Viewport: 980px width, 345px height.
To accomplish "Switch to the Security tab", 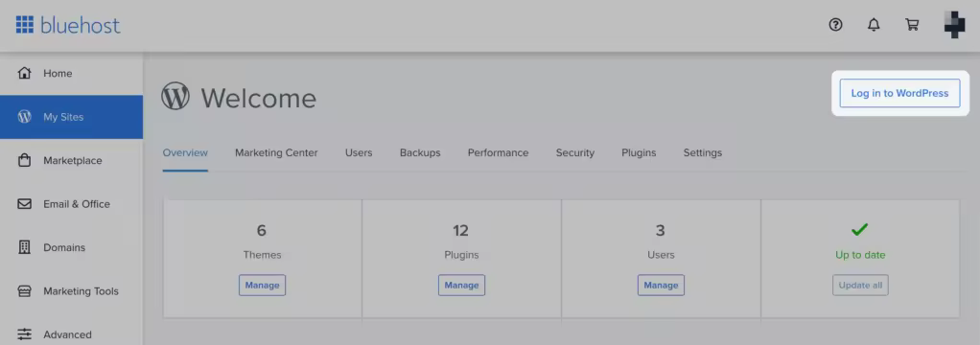I will (x=575, y=152).
